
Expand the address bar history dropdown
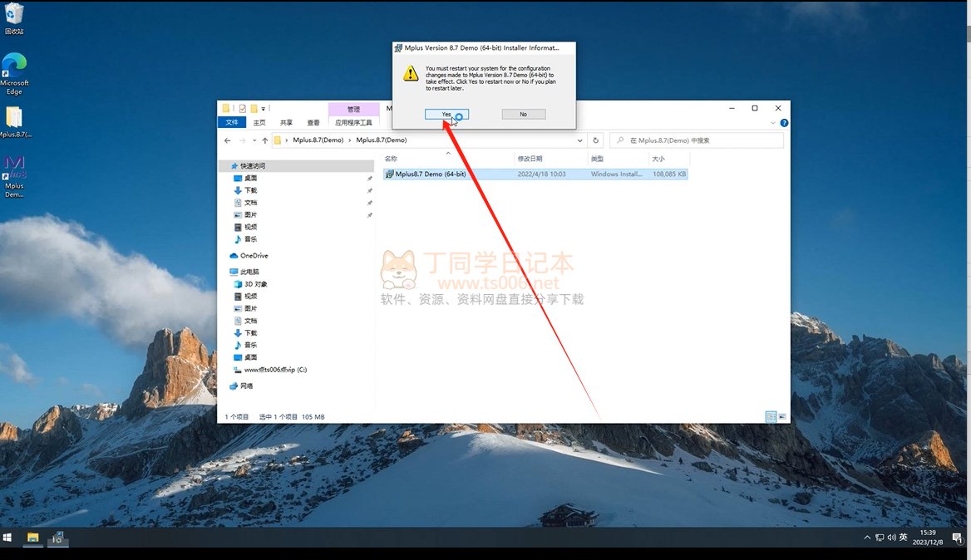tap(579, 140)
